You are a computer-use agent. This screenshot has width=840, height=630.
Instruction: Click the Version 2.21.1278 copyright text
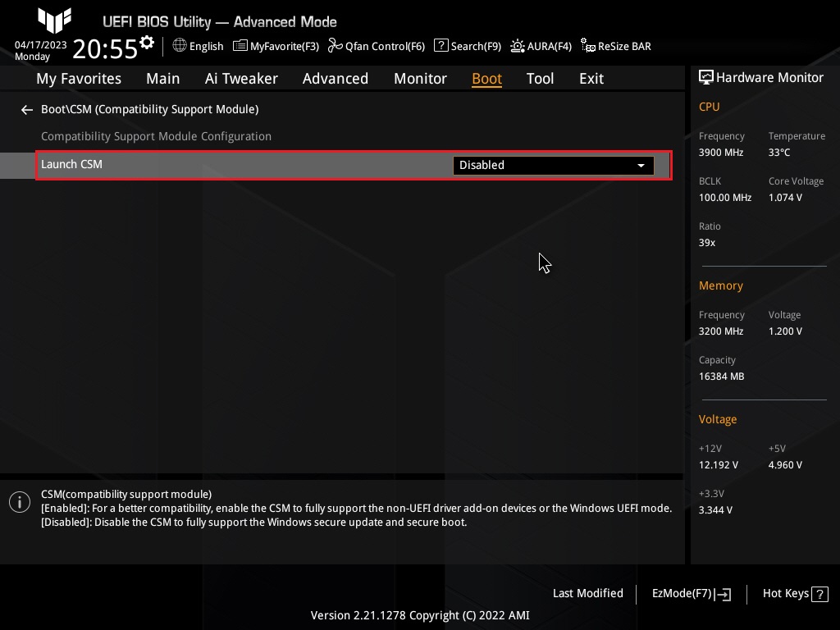coord(420,615)
